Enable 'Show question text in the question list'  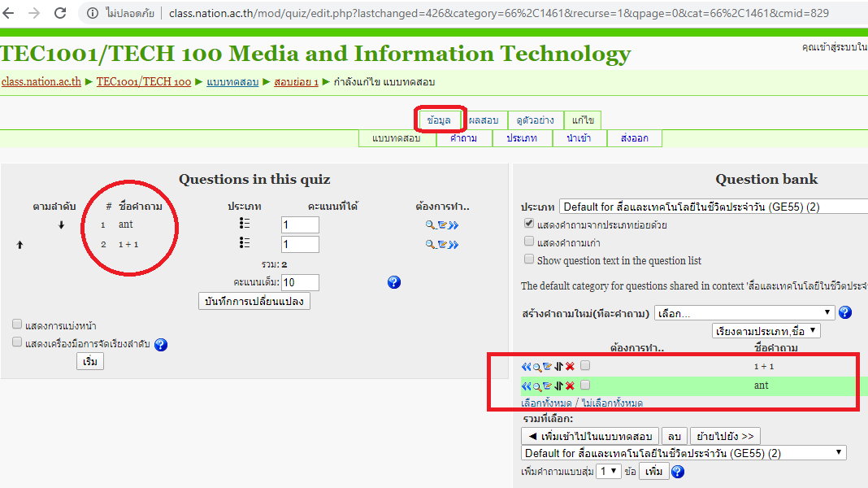(x=529, y=259)
